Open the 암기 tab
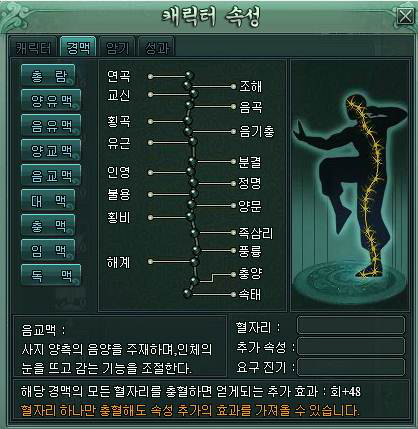Image resolution: width=418 pixels, height=429 pixels. 117,47
